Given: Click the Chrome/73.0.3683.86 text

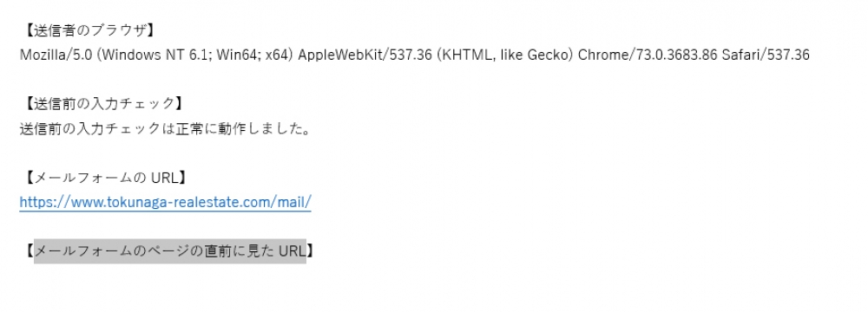Looking at the screenshot, I should 647,55.
